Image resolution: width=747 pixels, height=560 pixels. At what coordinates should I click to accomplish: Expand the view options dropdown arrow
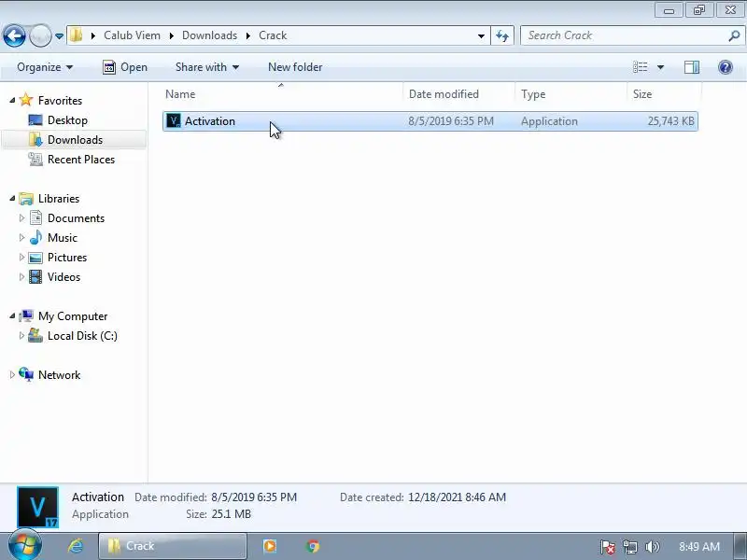tap(661, 67)
